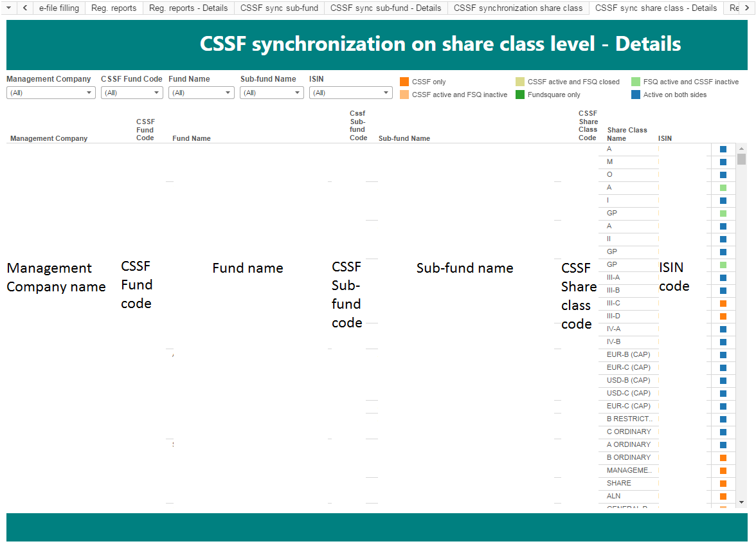Click the status square for share class M
Screen dimensions: 756x546
pos(723,162)
